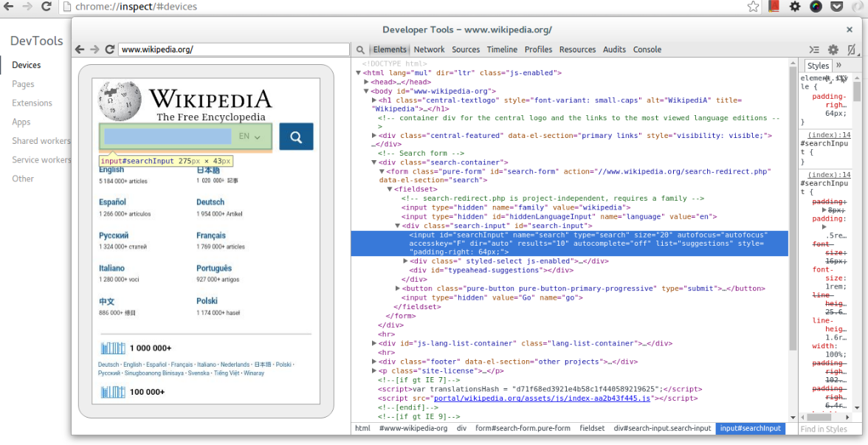Expand the div central-featured node
This screenshot has height=445, width=868.
pyautogui.click(x=373, y=136)
